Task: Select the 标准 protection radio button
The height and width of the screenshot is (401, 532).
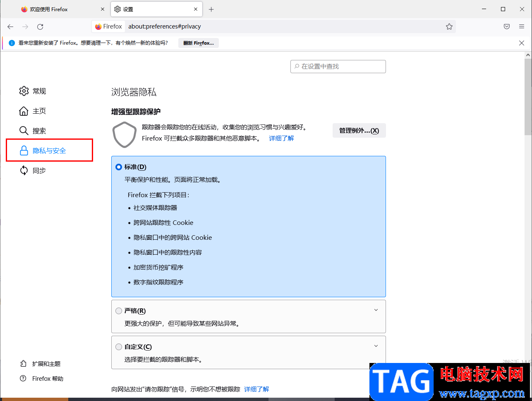Action: (x=119, y=167)
